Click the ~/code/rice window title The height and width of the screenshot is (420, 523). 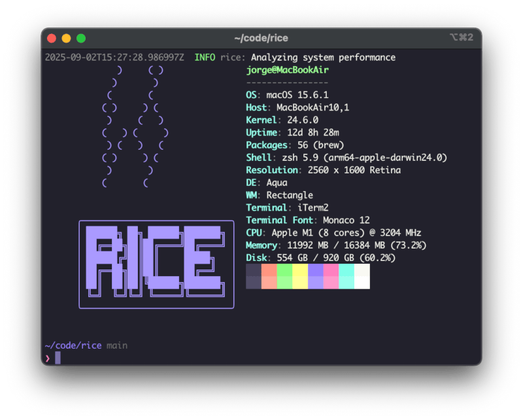pyautogui.click(x=261, y=39)
